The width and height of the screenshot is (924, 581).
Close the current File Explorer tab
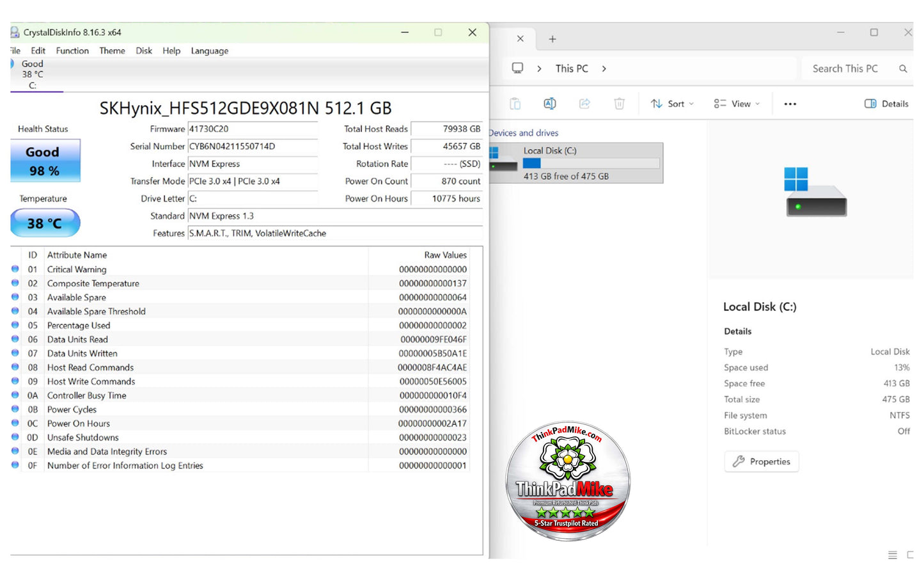click(521, 38)
